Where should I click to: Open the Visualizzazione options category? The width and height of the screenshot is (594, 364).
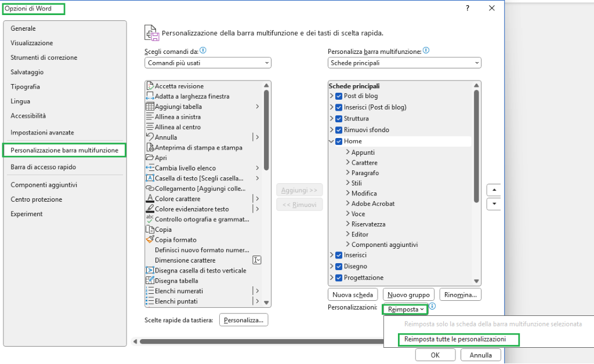[32, 43]
